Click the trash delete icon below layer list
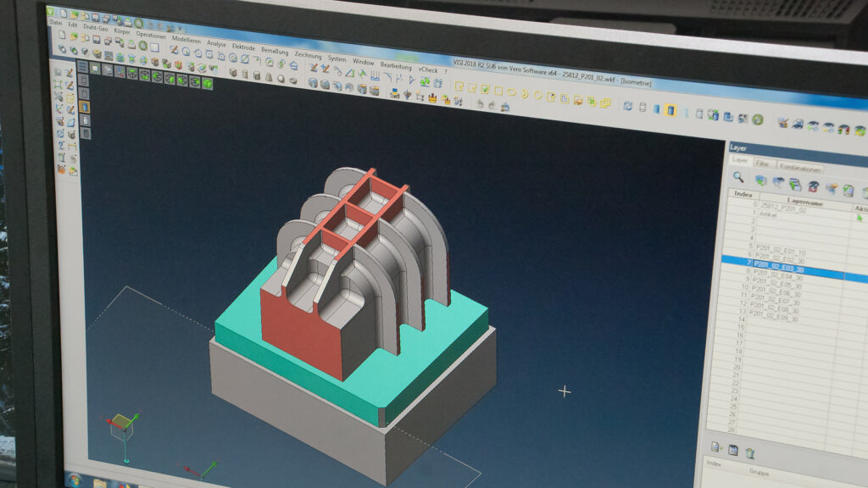The width and height of the screenshot is (868, 488). pyautogui.click(x=750, y=453)
